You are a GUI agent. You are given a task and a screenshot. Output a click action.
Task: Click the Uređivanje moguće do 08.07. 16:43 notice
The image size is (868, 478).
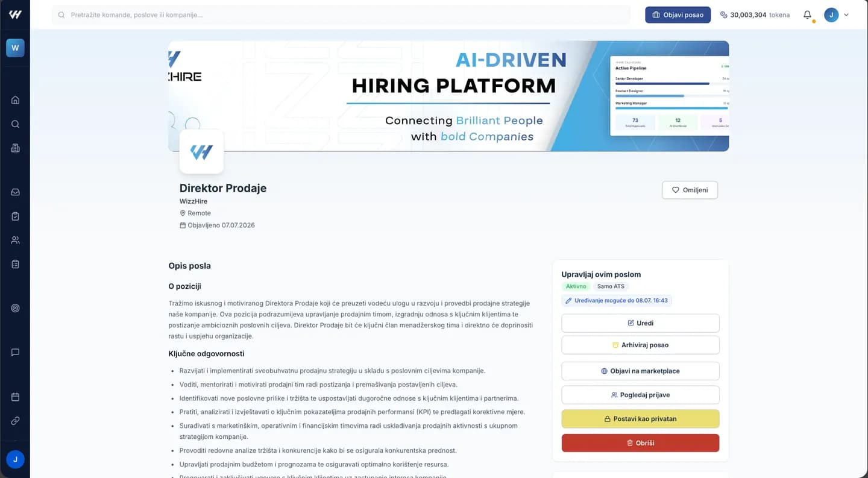point(617,300)
